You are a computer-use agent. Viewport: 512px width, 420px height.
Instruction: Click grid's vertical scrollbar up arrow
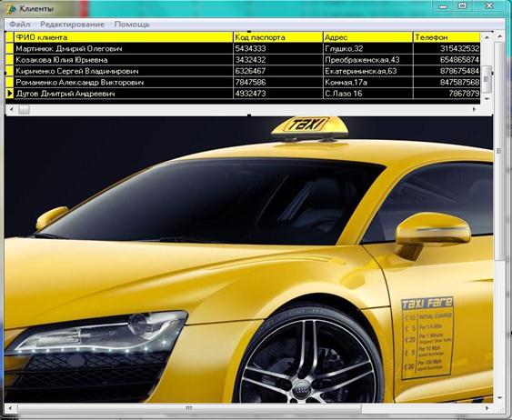pyautogui.click(x=487, y=37)
